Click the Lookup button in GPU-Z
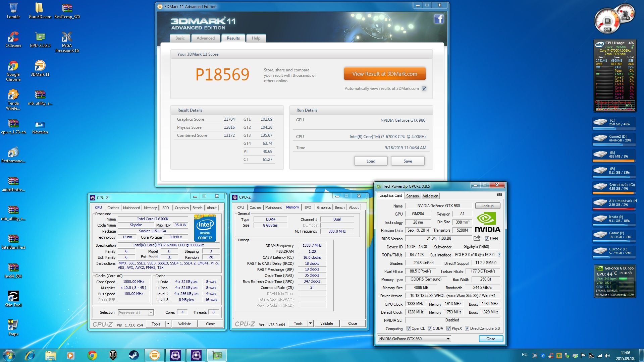This screenshot has width=644, height=362. click(487, 206)
